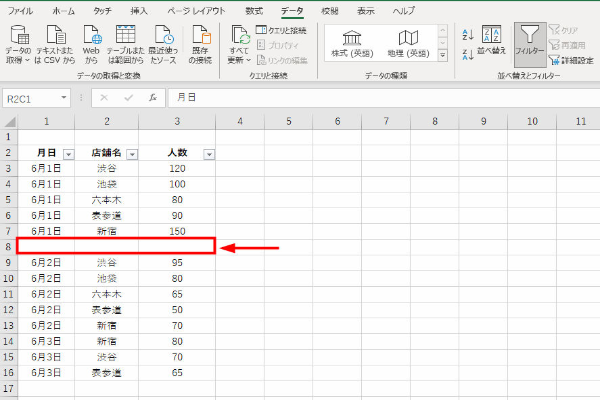Click the 既存の接続 icon
This screenshot has height=400, width=600.
(200, 41)
